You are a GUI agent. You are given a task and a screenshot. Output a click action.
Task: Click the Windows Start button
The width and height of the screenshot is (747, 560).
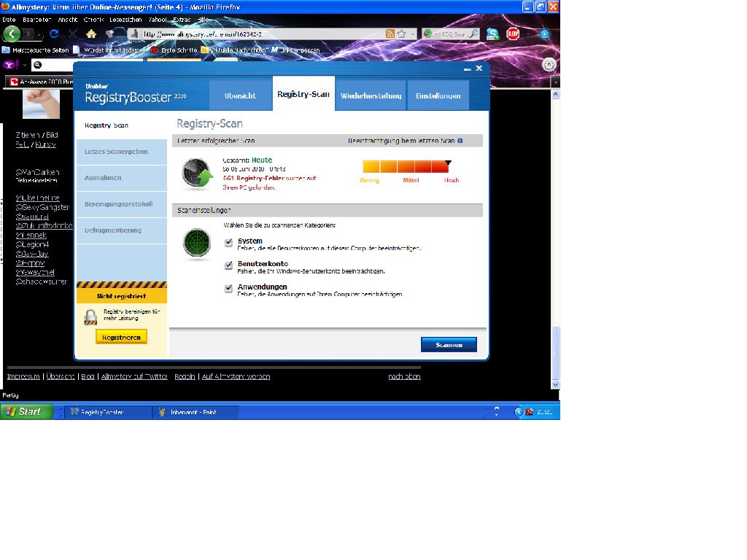tap(26, 411)
